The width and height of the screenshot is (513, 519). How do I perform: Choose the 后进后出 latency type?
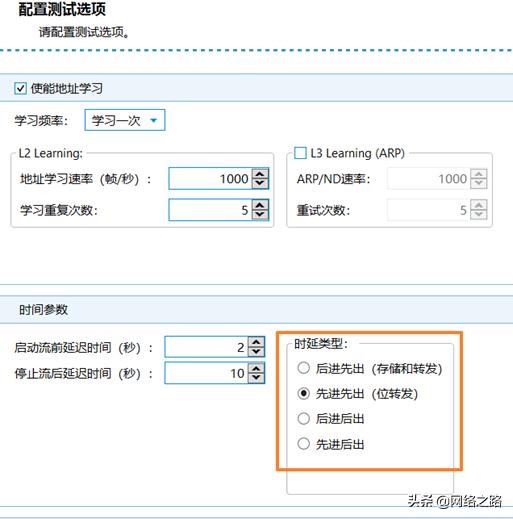click(x=303, y=419)
